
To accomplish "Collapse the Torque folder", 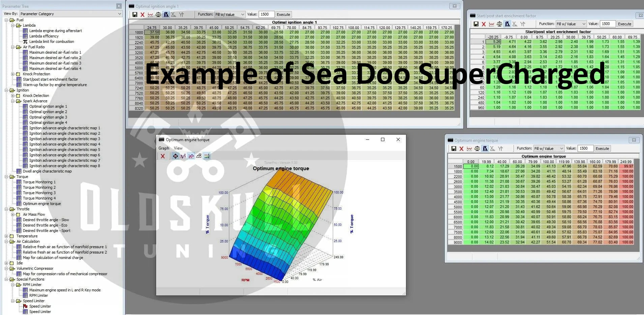I will point(6,177).
